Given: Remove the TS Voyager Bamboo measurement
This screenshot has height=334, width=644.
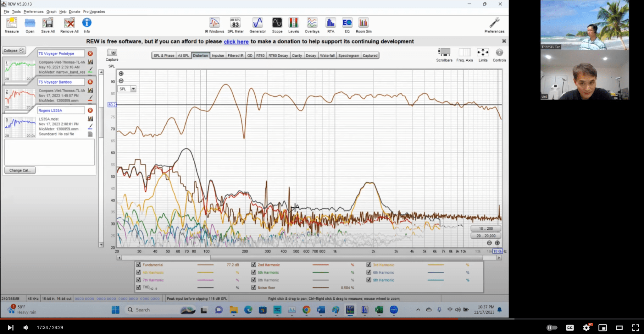Looking at the screenshot, I should tap(90, 82).
